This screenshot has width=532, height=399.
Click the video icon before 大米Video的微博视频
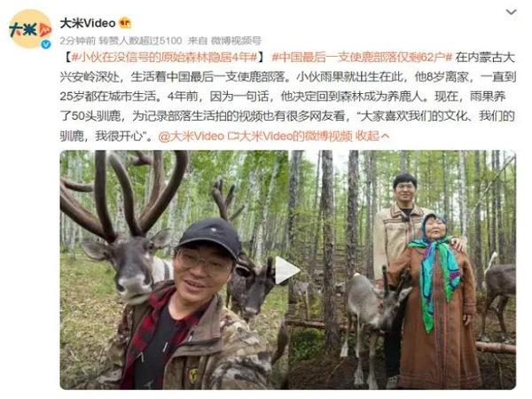(x=232, y=136)
